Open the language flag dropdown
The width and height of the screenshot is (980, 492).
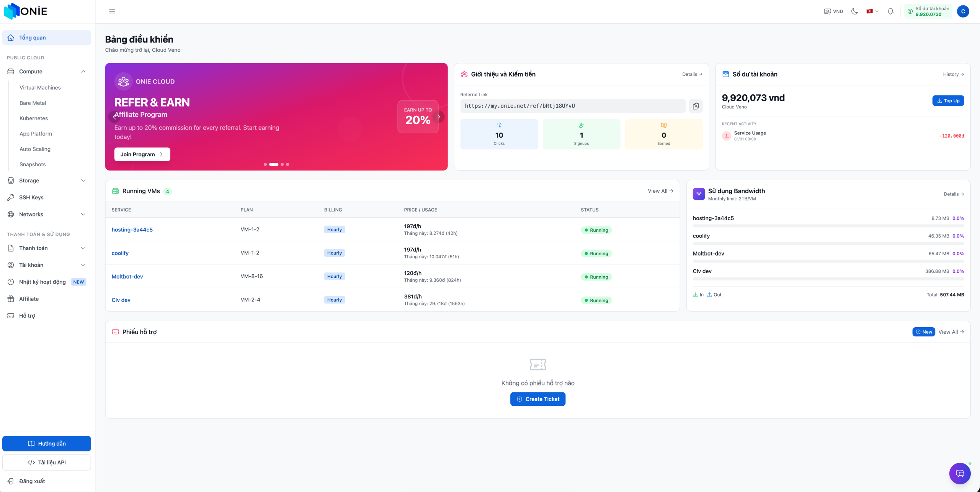[872, 11]
